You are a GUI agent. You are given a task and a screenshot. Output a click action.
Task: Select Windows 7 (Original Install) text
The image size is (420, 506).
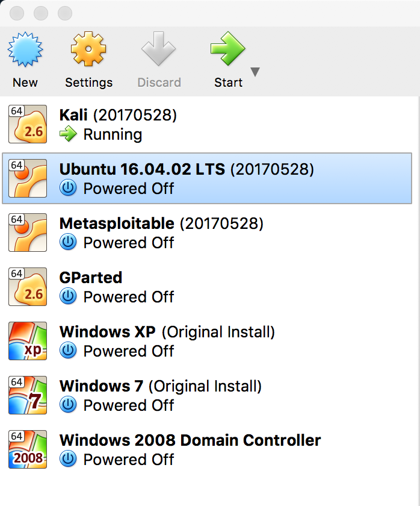click(161, 386)
